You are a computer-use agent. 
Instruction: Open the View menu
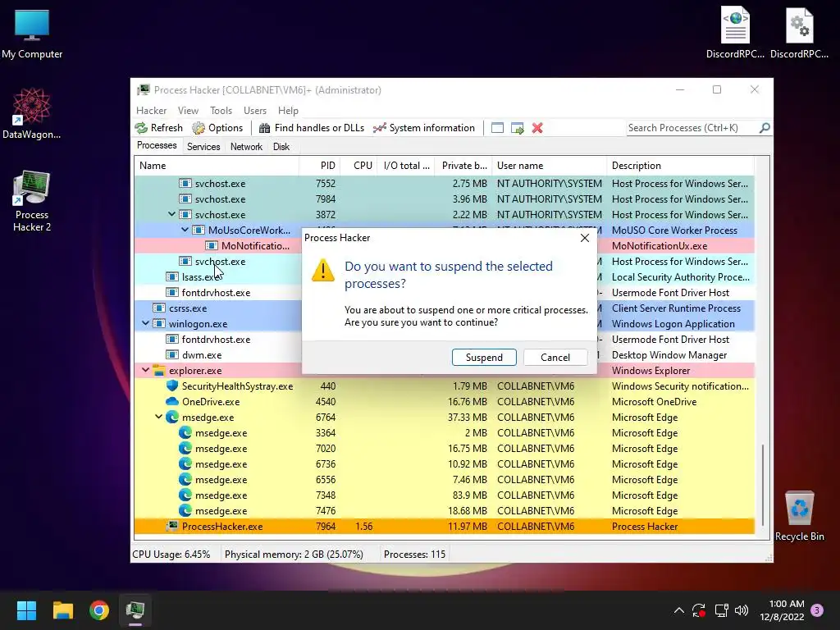click(x=188, y=111)
